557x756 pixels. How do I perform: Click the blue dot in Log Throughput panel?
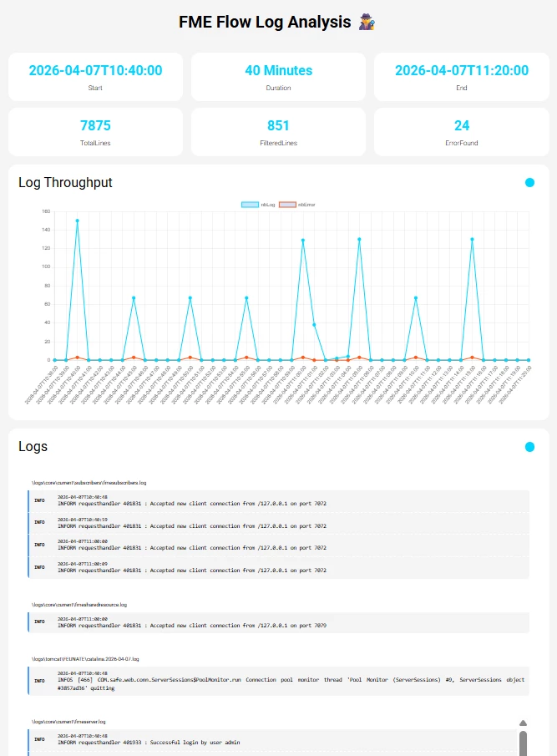(529, 183)
